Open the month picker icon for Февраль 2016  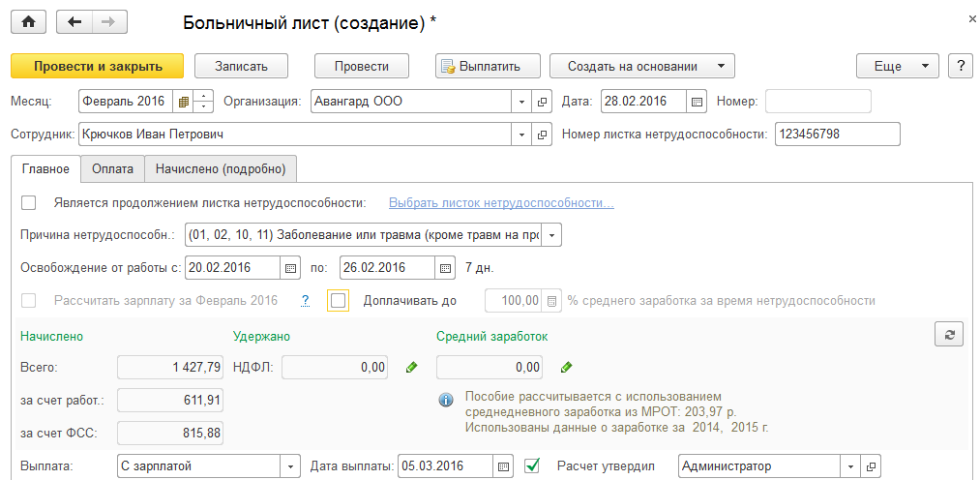pyautogui.click(x=183, y=101)
